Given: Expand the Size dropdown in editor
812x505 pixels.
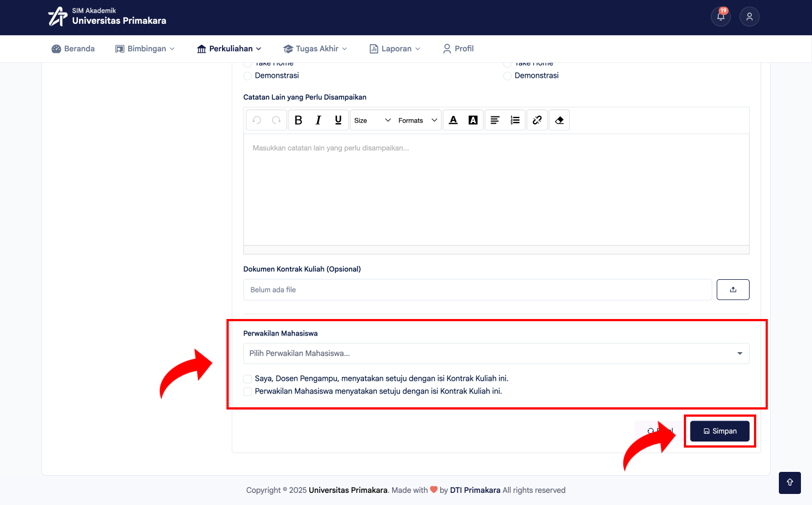Looking at the screenshot, I should (x=372, y=120).
